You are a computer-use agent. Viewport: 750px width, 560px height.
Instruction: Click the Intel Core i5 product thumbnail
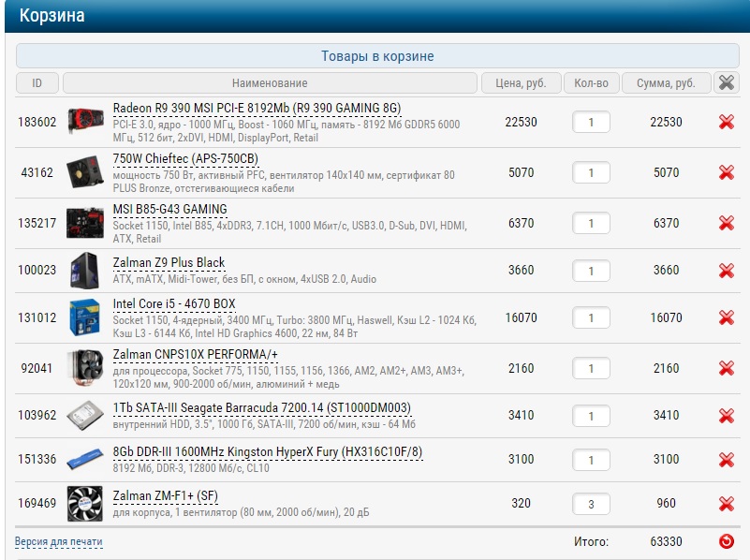tap(85, 317)
